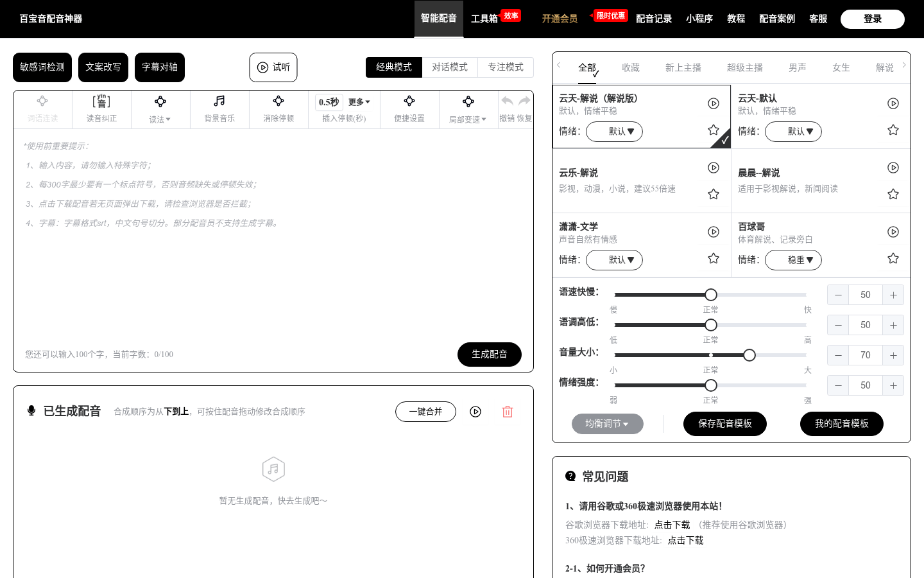Open 小程序 in top navigation
924x578 pixels.
point(699,19)
